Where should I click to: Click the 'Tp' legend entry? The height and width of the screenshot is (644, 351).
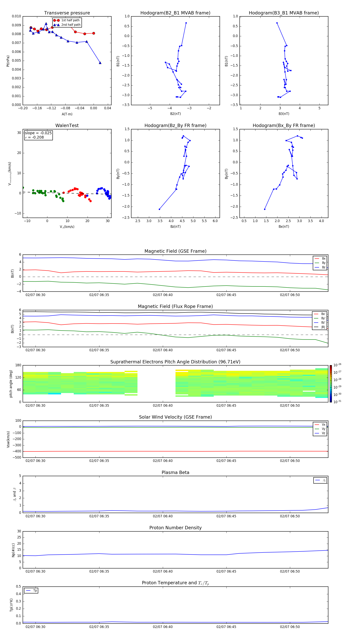click(x=31, y=591)
